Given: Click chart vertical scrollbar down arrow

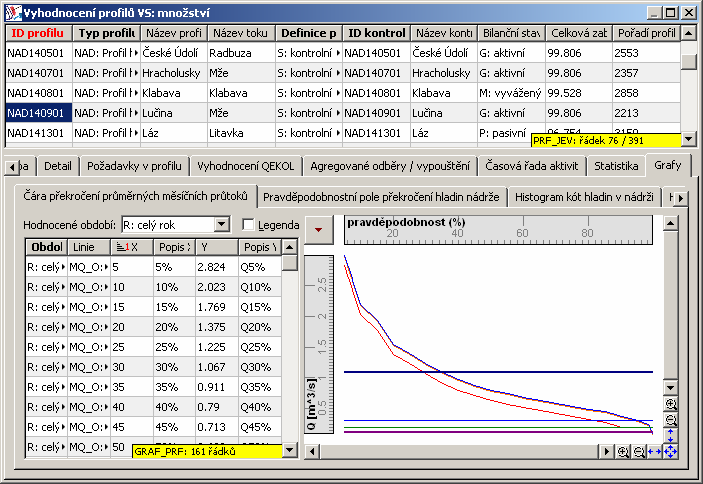Looking at the screenshot, I should [670, 387].
